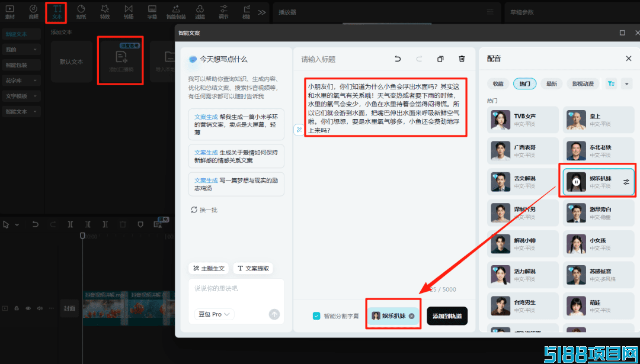Click the AI rewrite wand beside the script
640x364 pixels.
[299, 130]
